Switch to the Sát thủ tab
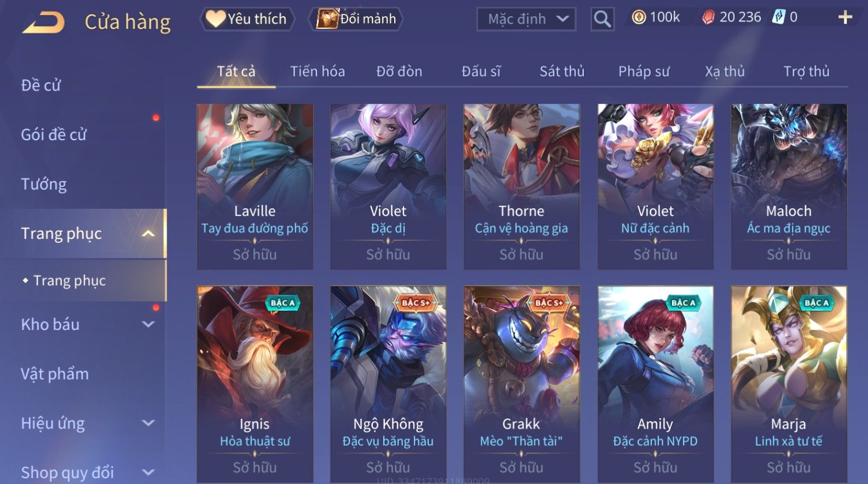868x484 pixels. (x=562, y=72)
